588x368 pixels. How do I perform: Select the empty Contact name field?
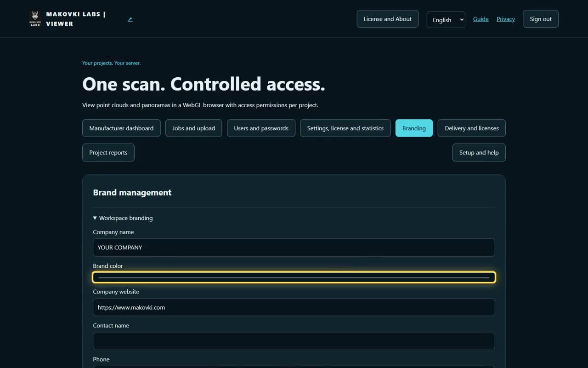[294, 341]
